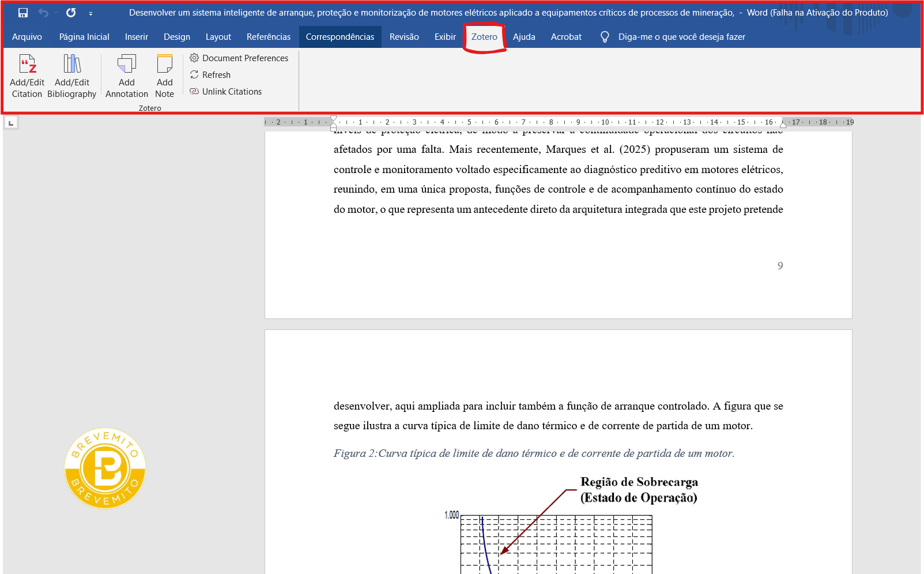The width and height of the screenshot is (924, 574).
Task: Switch to the Página Inicial tab
Action: (84, 37)
